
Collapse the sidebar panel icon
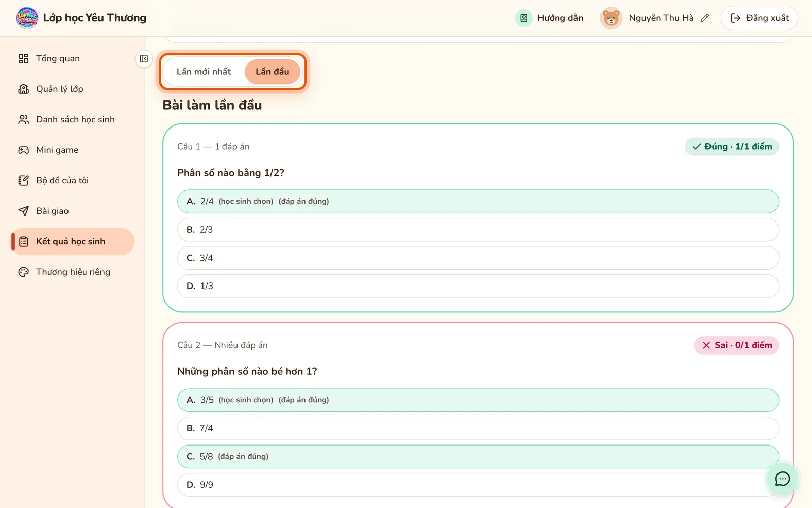click(x=144, y=59)
